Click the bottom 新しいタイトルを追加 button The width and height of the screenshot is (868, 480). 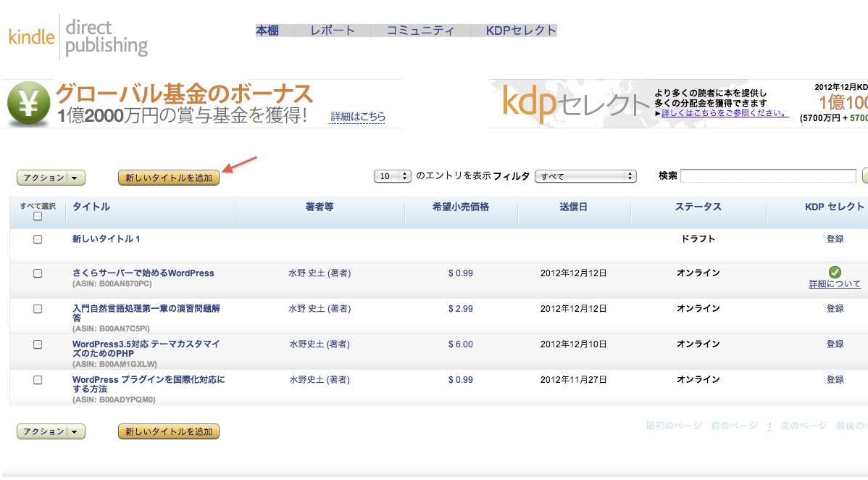pyautogui.click(x=169, y=431)
